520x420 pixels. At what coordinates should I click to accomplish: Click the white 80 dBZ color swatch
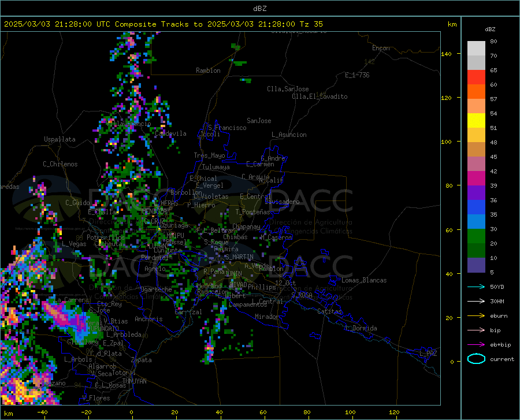tap(476, 49)
